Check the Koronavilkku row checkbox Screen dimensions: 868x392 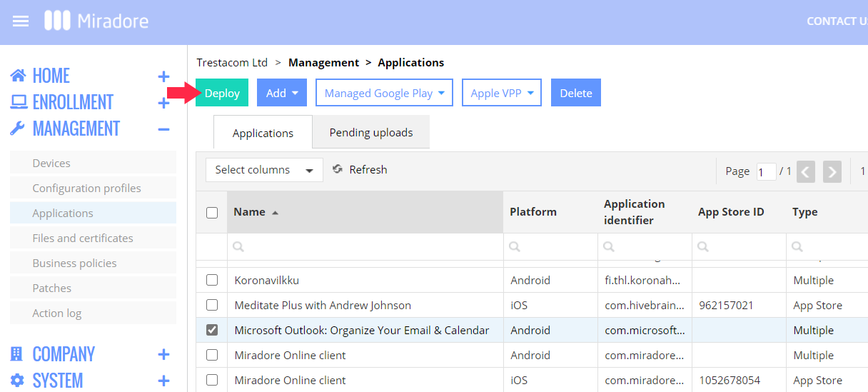click(212, 280)
